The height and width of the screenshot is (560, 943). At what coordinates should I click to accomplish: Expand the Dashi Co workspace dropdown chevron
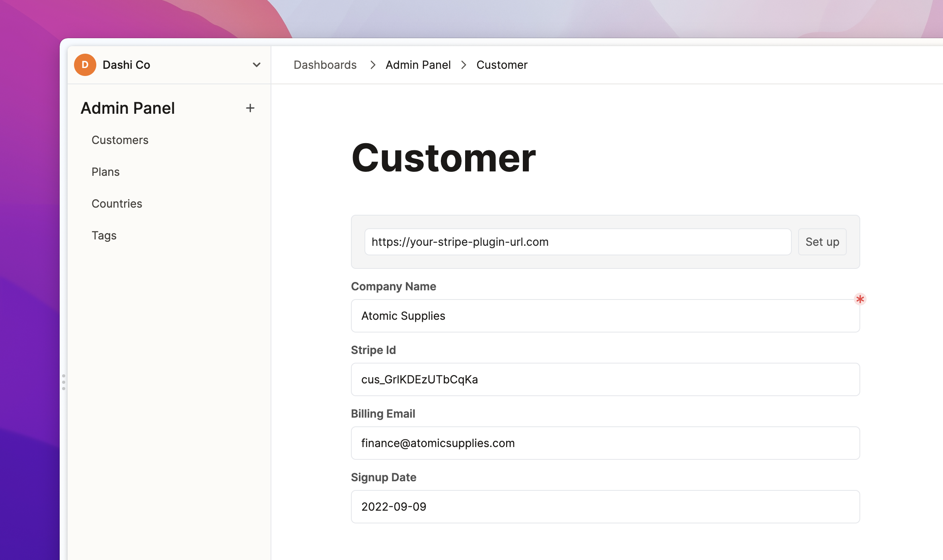257,65
